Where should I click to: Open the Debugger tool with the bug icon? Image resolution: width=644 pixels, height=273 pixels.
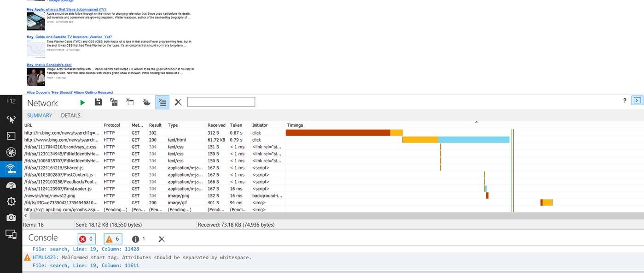coord(11,152)
